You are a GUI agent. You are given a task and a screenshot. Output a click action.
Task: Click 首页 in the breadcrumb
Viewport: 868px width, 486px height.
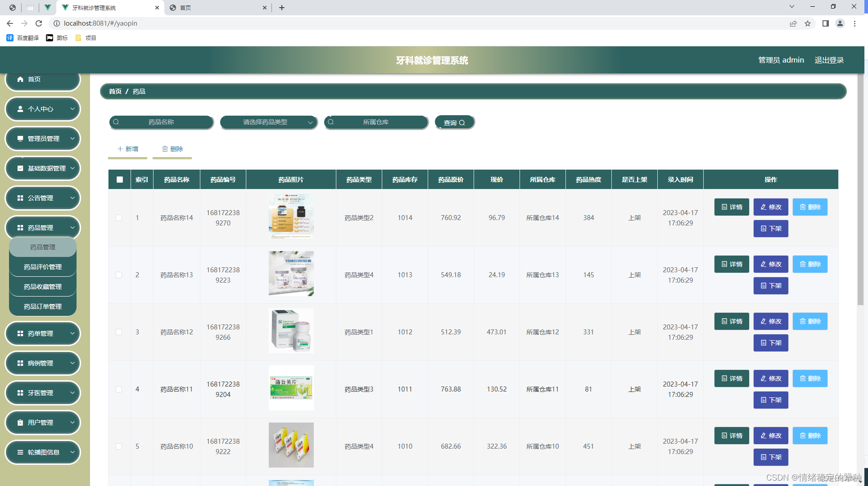pos(115,91)
